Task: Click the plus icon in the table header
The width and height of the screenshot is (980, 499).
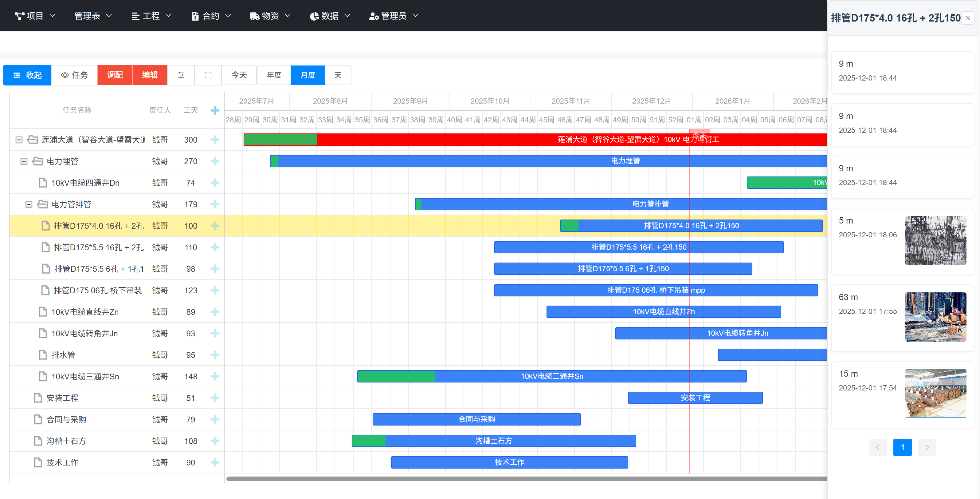Action: 215,110
